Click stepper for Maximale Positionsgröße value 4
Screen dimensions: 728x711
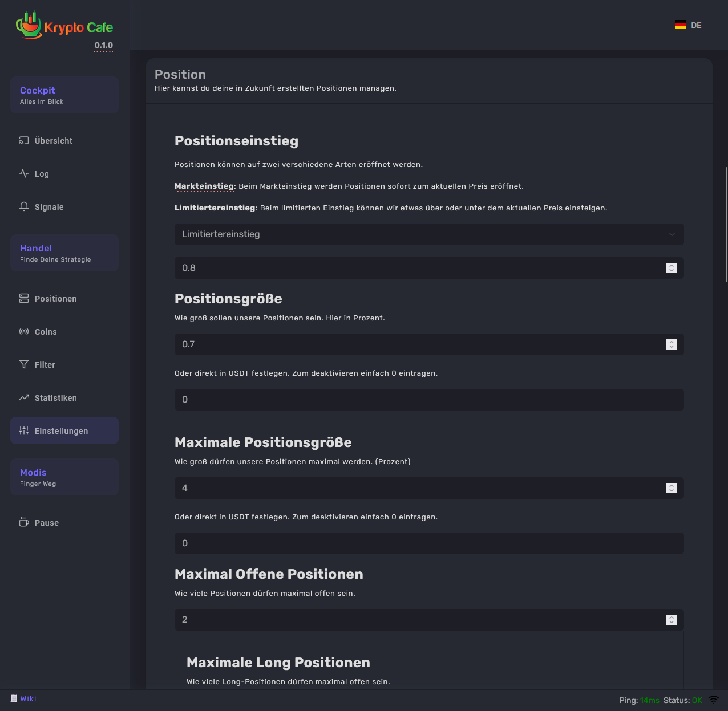coord(672,488)
